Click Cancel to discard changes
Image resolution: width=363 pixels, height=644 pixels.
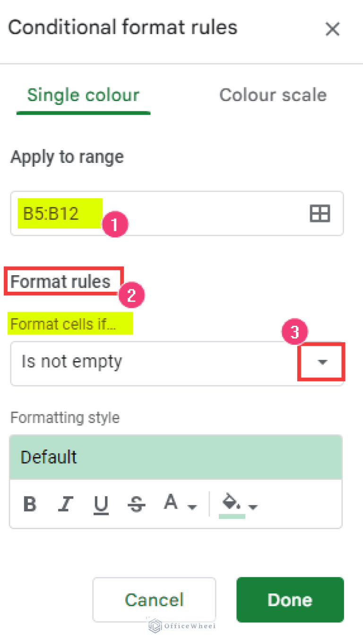pos(154,600)
